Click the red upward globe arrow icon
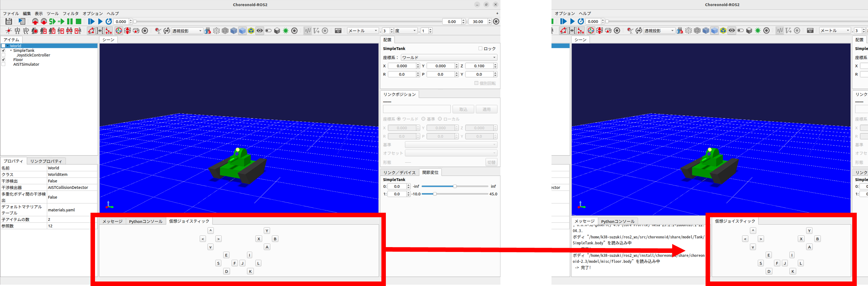868x286 pixels. (35, 22)
